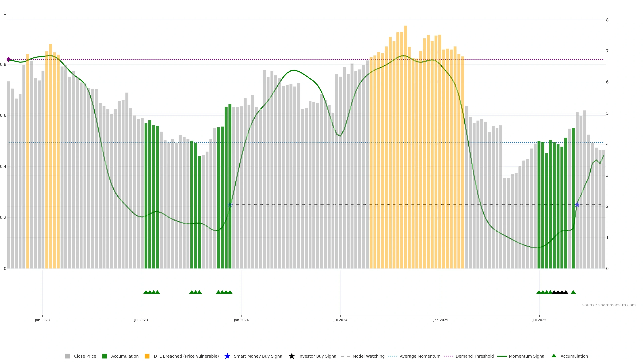The width and height of the screenshot is (644, 362).
Task: Click the blue Smart Money Buy Signal star
Action: [x=227, y=356]
